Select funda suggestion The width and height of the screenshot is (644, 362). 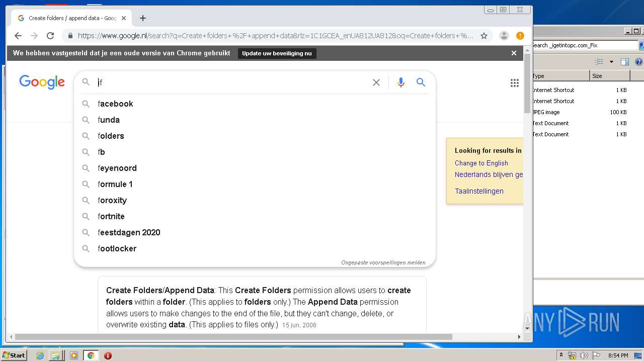255,120
